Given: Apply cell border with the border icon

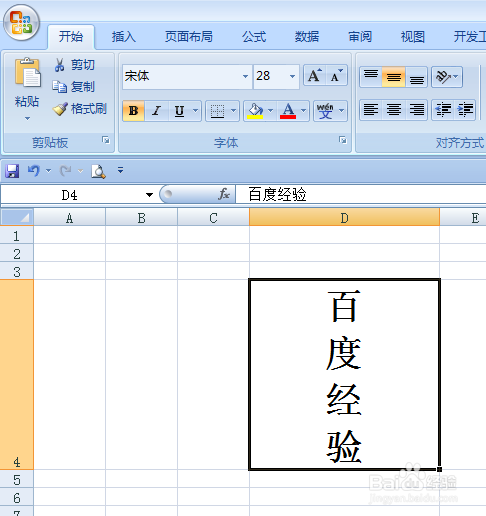Looking at the screenshot, I should (217, 111).
